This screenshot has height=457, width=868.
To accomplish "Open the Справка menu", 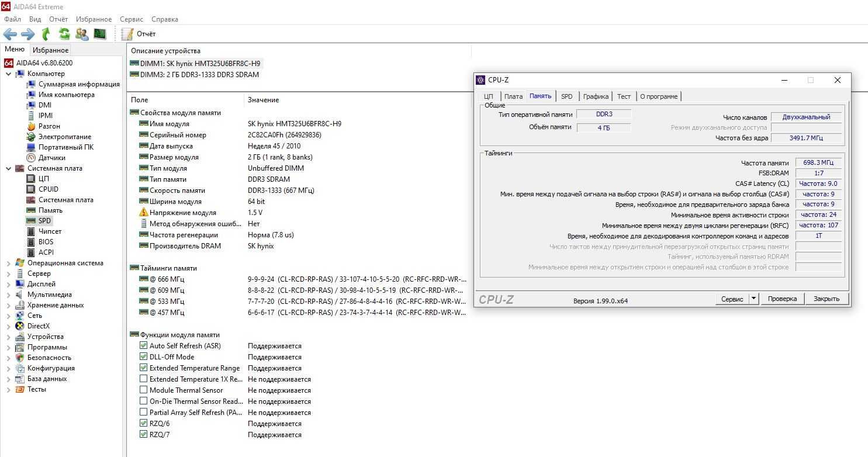I will 165,19.
